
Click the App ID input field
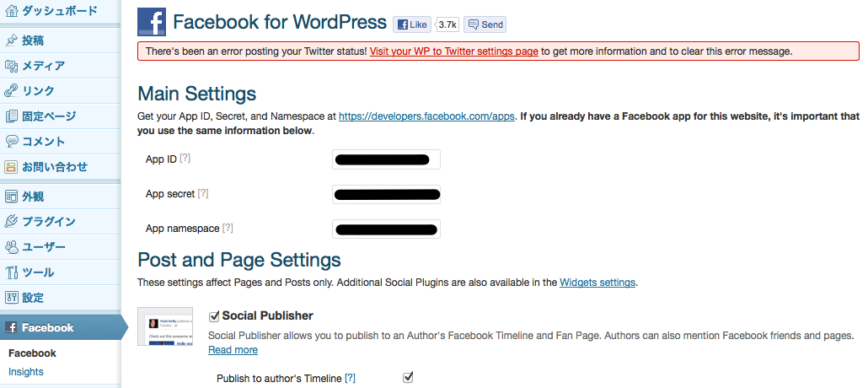click(387, 159)
